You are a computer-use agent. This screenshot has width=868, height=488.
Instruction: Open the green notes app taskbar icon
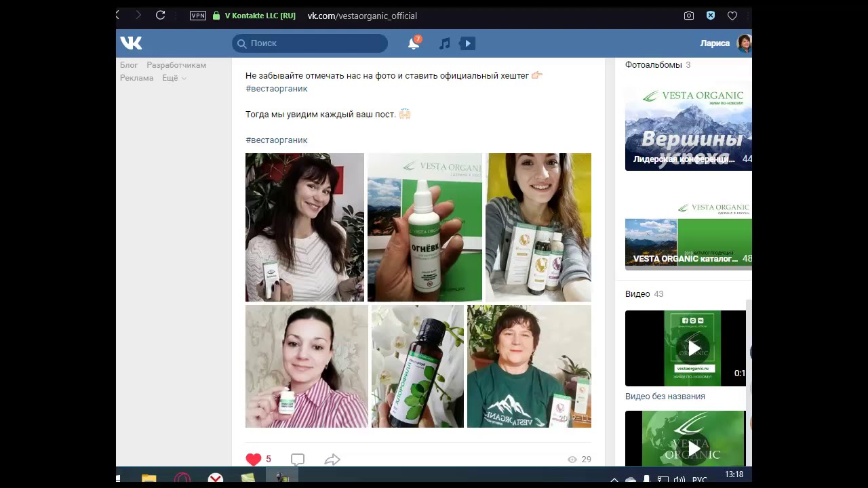(248, 479)
